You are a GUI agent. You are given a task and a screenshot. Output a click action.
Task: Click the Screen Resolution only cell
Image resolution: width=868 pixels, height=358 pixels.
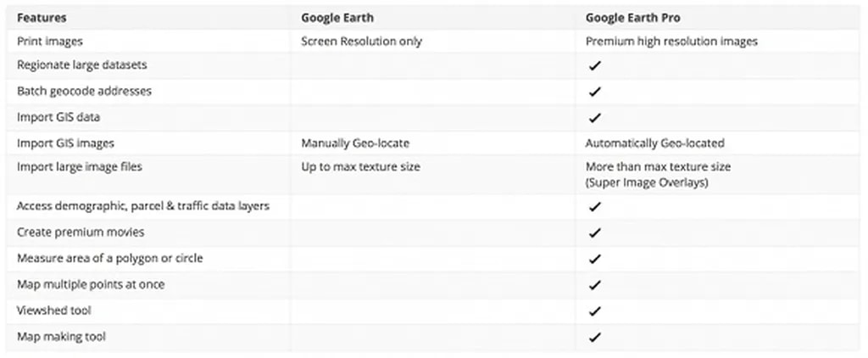tap(361, 41)
